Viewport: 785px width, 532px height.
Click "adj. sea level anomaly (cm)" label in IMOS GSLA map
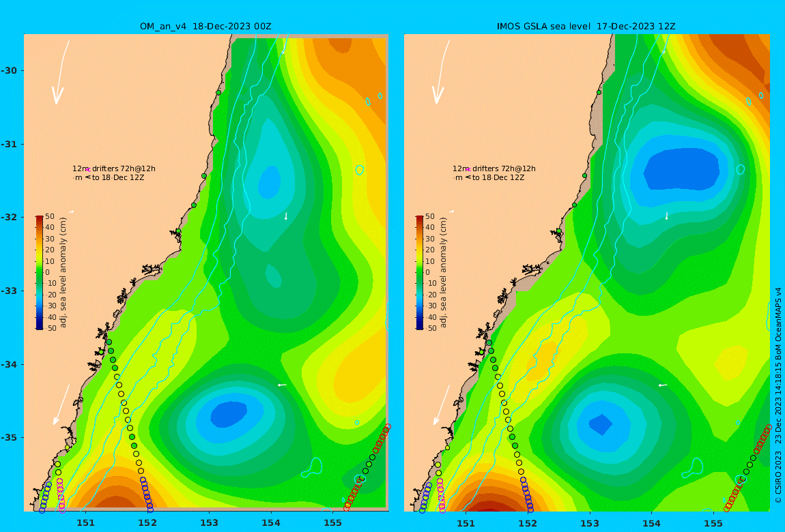coord(443,273)
